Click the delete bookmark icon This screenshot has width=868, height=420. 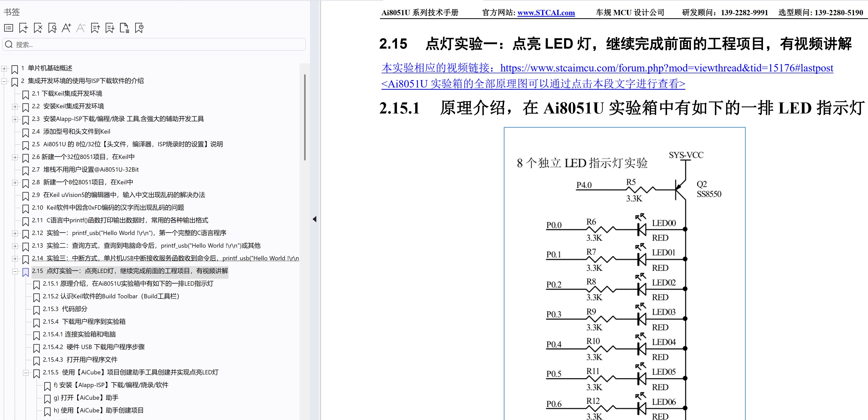[38, 28]
